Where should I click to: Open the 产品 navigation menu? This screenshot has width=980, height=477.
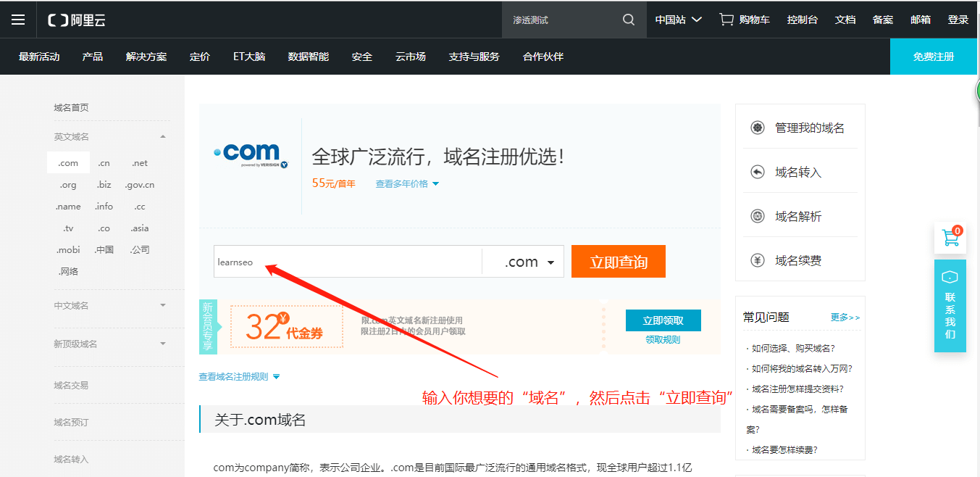click(x=93, y=57)
